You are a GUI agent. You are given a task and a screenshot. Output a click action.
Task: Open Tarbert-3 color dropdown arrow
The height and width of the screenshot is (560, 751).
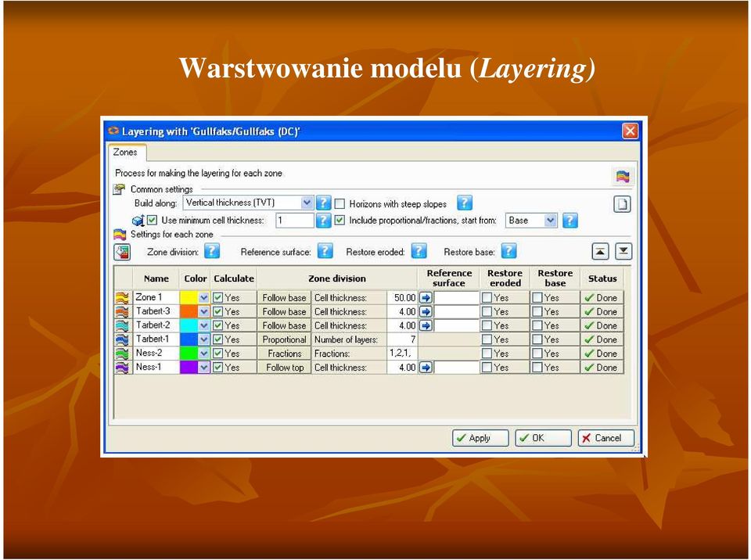click(x=203, y=311)
